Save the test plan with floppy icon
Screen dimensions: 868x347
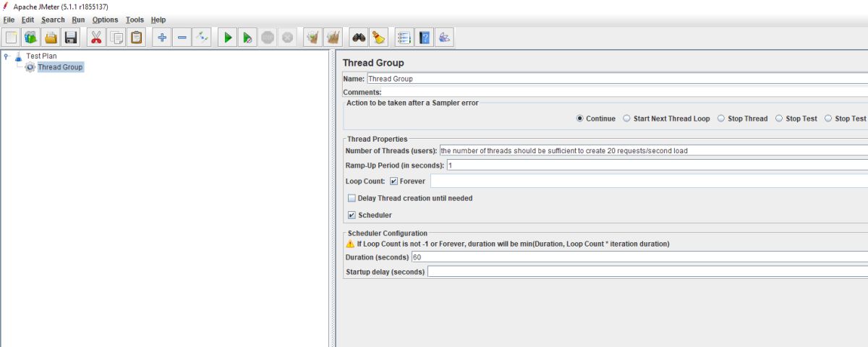click(71, 37)
